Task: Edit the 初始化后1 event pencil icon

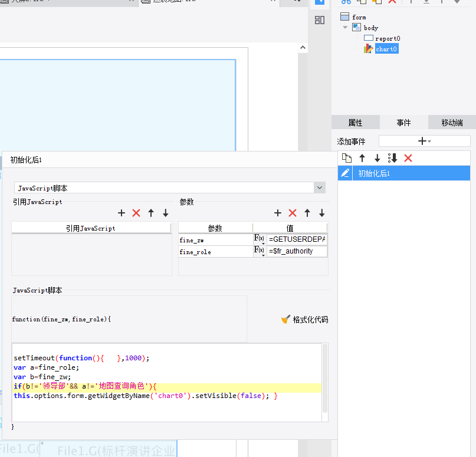Action: pyautogui.click(x=346, y=173)
